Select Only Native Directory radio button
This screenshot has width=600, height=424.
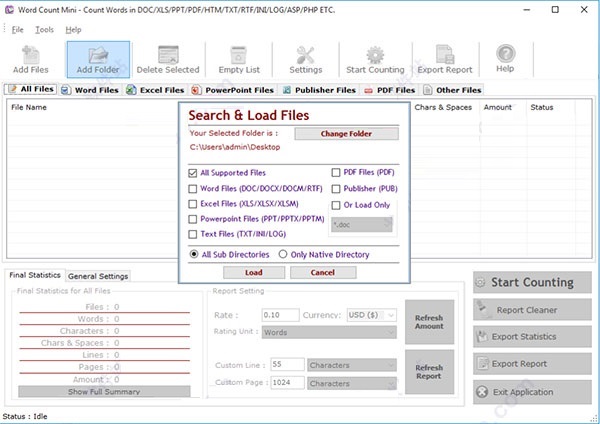[283, 255]
